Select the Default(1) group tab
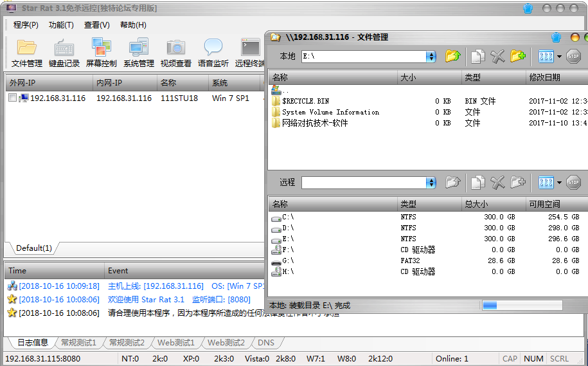Screen dimensions: 588x366 (34, 248)
